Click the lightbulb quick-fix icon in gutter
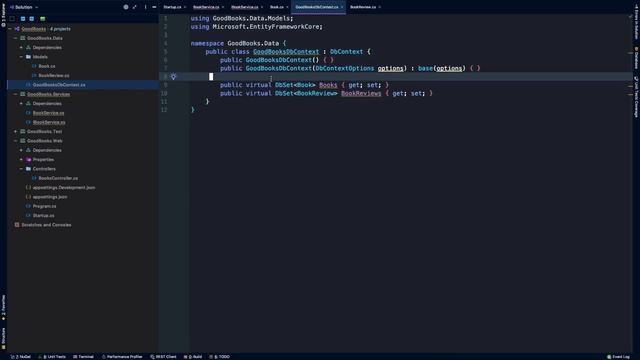 (173, 77)
